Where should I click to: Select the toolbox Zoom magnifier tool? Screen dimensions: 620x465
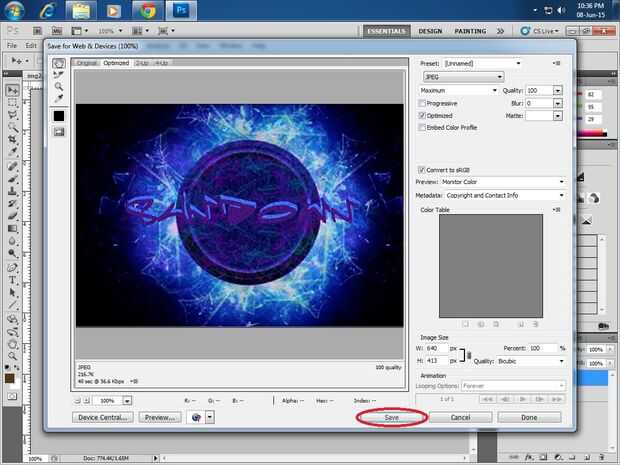[13, 356]
